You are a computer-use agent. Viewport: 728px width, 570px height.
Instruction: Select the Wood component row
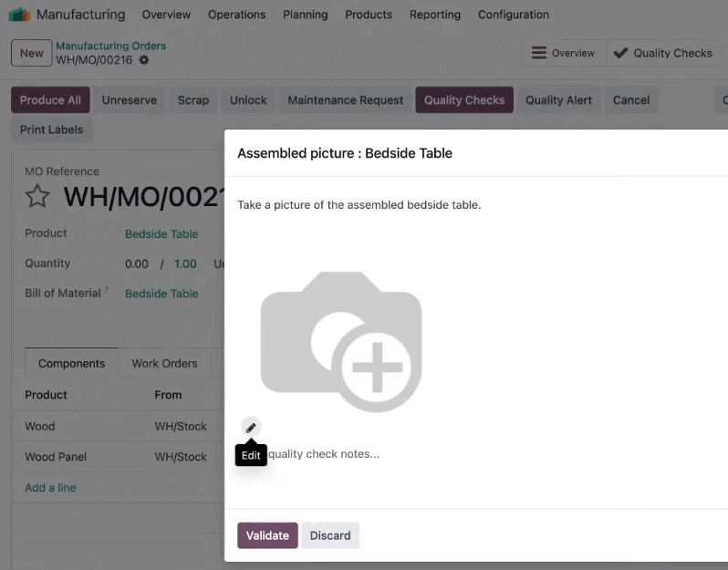(118, 426)
